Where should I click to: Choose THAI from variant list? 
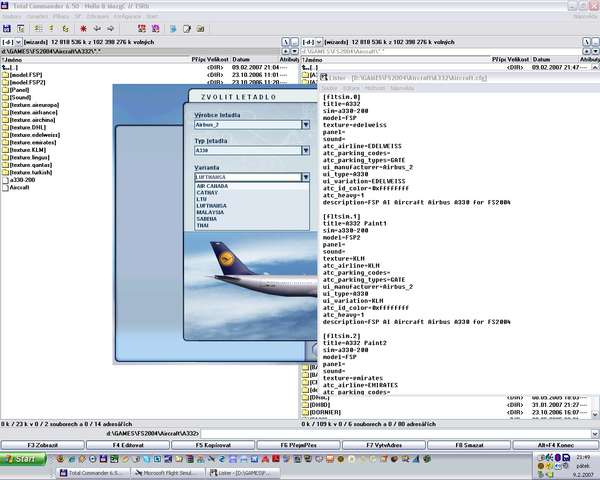202,225
